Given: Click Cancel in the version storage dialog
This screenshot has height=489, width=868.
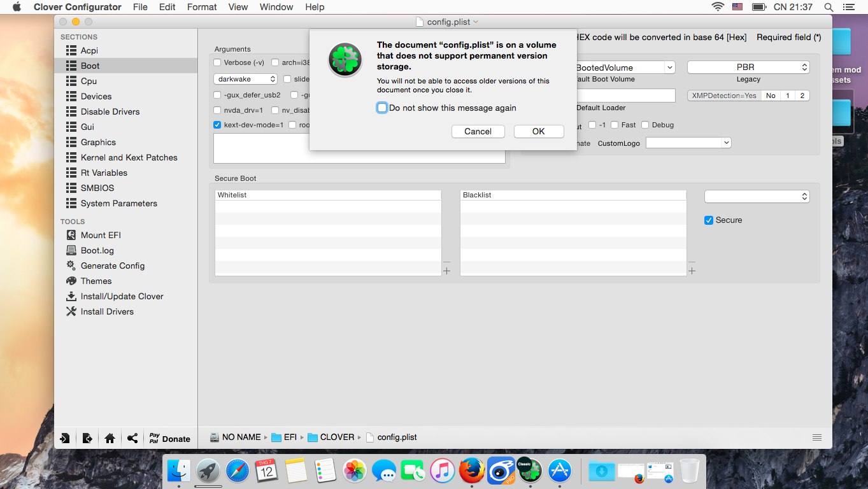Looking at the screenshot, I should [478, 131].
